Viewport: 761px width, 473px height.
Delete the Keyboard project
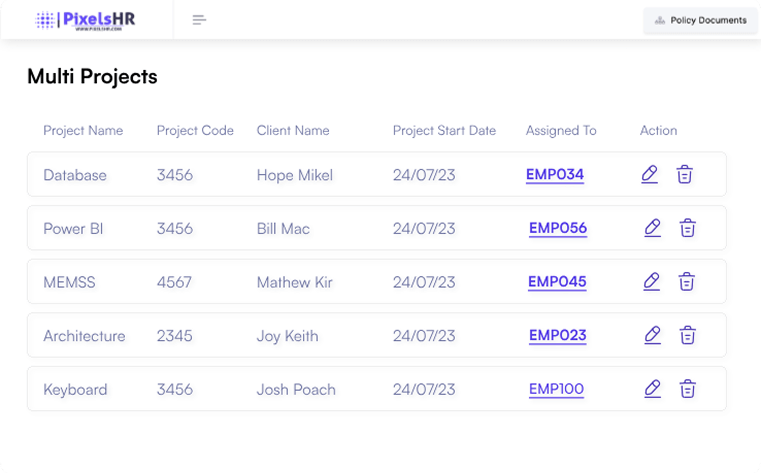(688, 389)
